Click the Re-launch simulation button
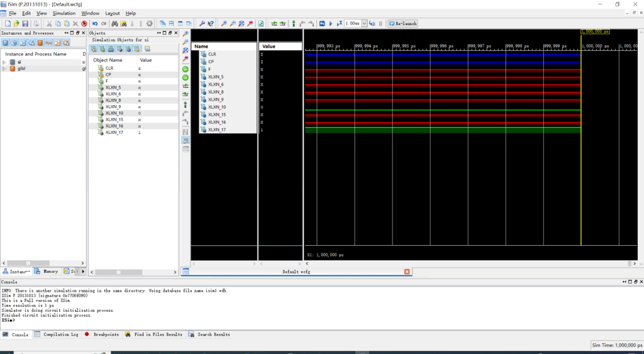The image size is (644, 354). [x=402, y=23]
